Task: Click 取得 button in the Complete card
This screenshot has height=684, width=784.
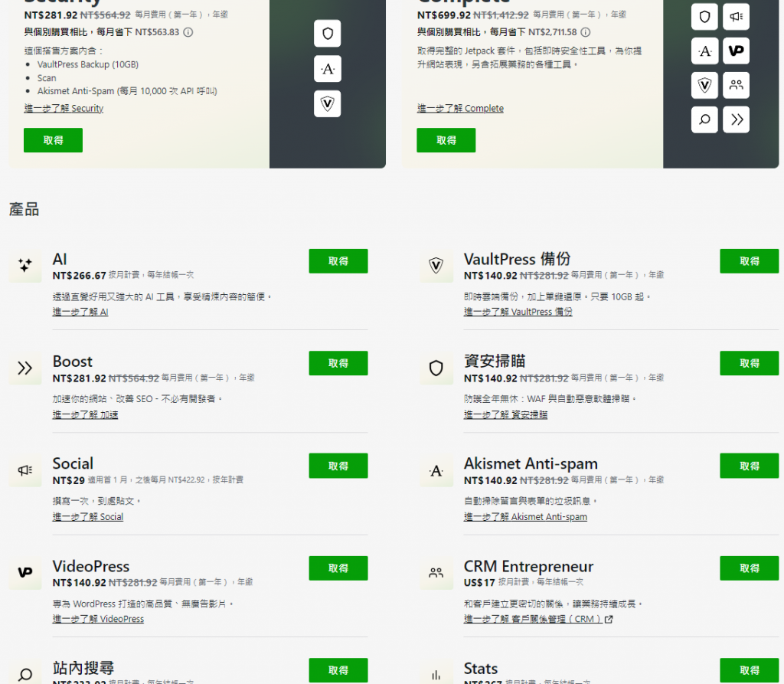Action: tap(446, 140)
